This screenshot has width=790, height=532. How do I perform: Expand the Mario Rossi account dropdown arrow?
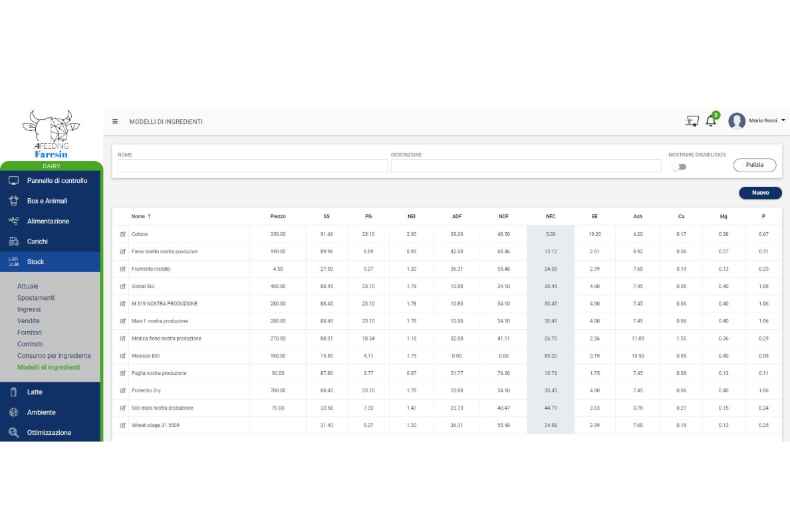[x=783, y=120]
